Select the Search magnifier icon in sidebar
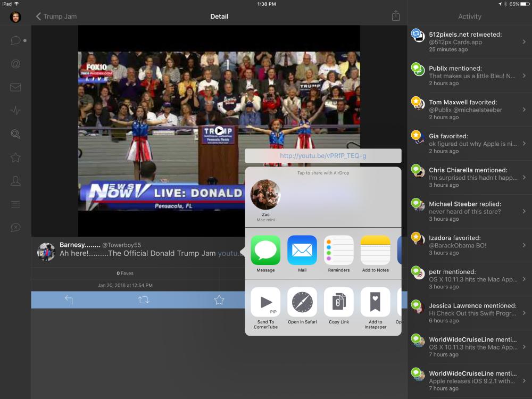The height and width of the screenshot is (399, 532). point(15,134)
